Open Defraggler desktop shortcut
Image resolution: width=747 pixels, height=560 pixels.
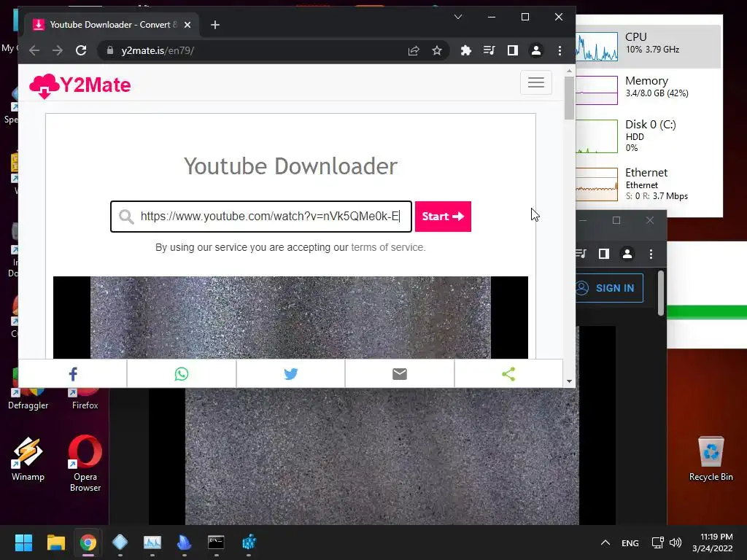click(28, 397)
